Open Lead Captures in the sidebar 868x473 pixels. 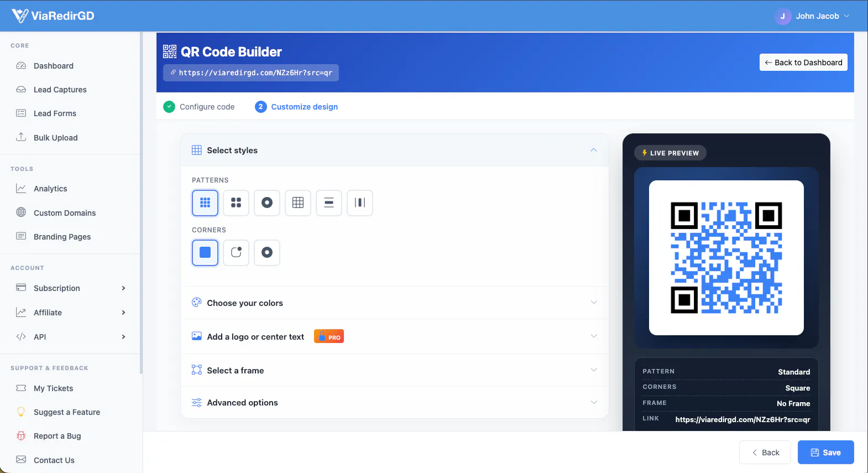click(x=70, y=90)
